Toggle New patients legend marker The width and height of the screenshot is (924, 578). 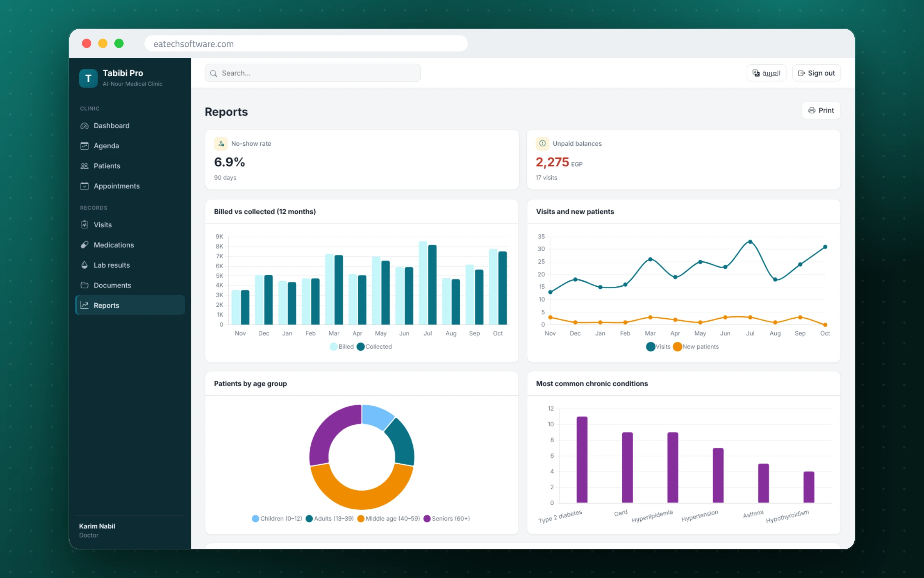pyautogui.click(x=677, y=346)
